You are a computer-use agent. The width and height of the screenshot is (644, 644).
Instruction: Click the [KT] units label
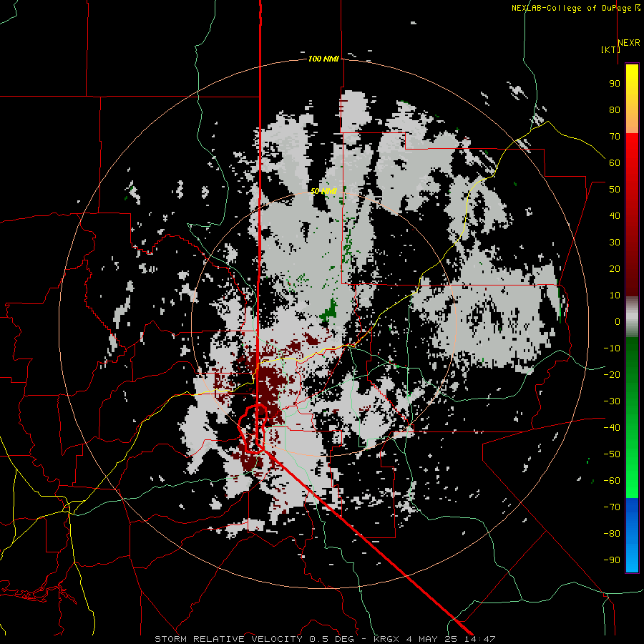tap(611, 49)
